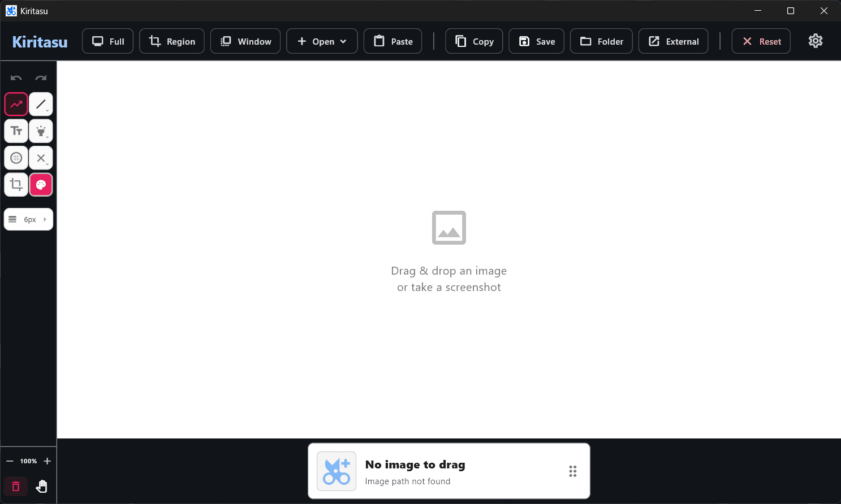Select the X mark stamp tool

tap(41, 158)
